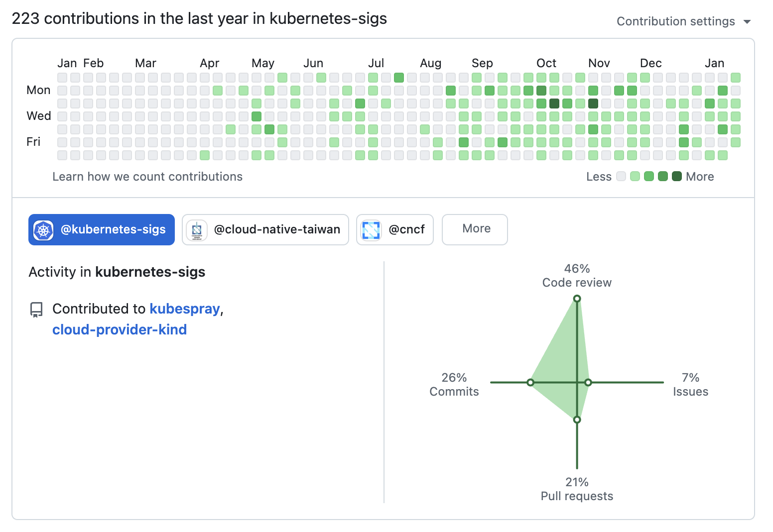Click the Code review node on the radar chart
The width and height of the screenshot is (773, 532).
(x=577, y=299)
